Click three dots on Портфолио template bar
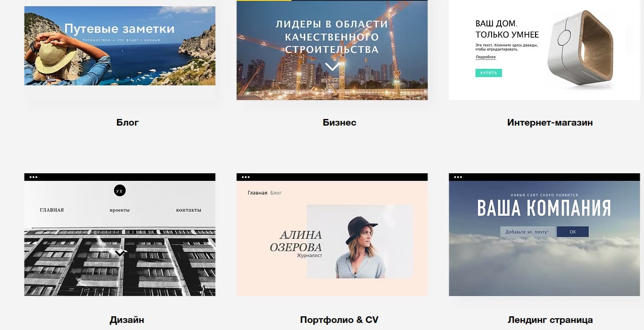This screenshot has width=644, height=330. click(246, 177)
